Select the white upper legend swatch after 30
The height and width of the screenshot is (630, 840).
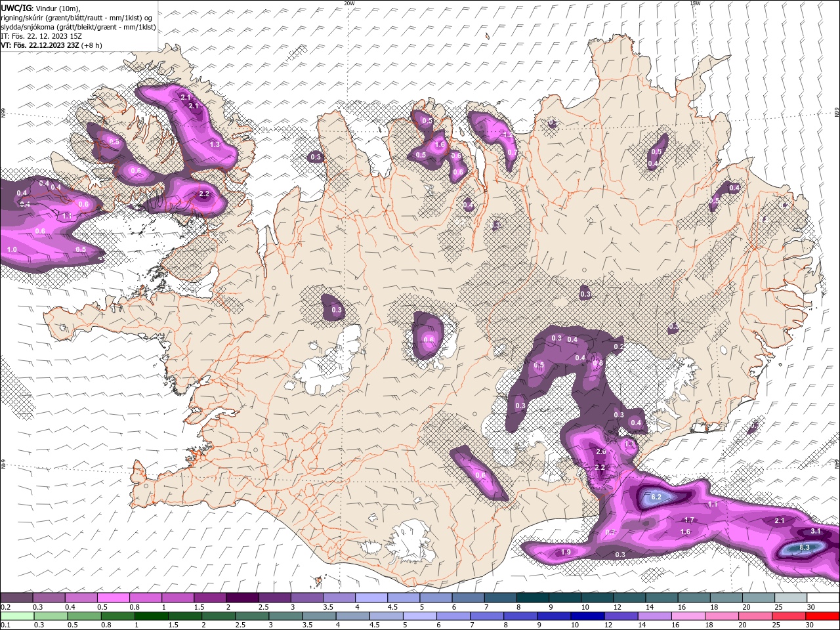click(x=824, y=598)
